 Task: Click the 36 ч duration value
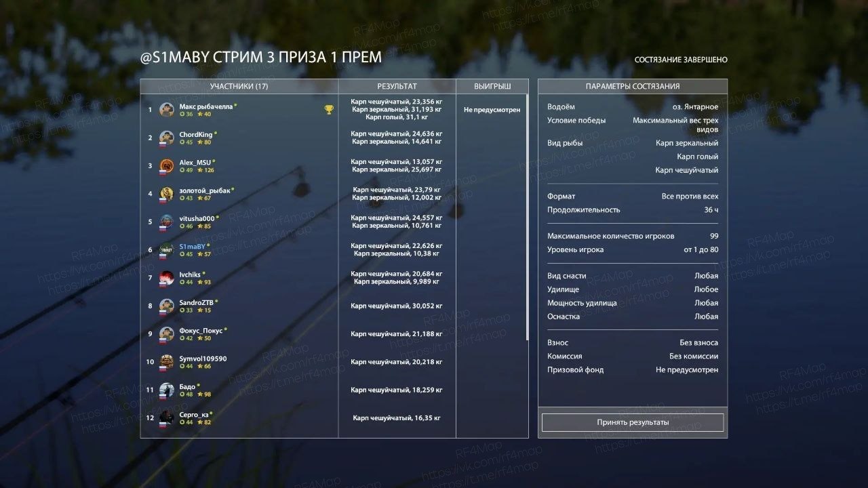point(711,210)
